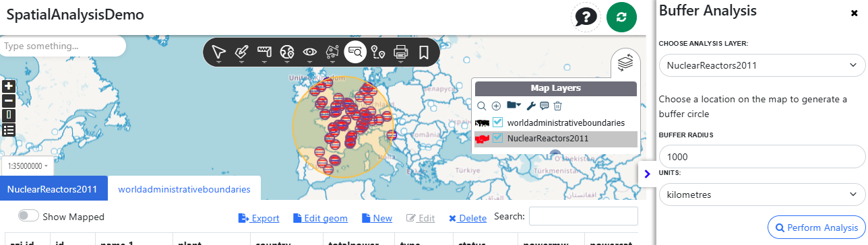
Task: Focus the 'Type something...' search box
Action: 62,46
